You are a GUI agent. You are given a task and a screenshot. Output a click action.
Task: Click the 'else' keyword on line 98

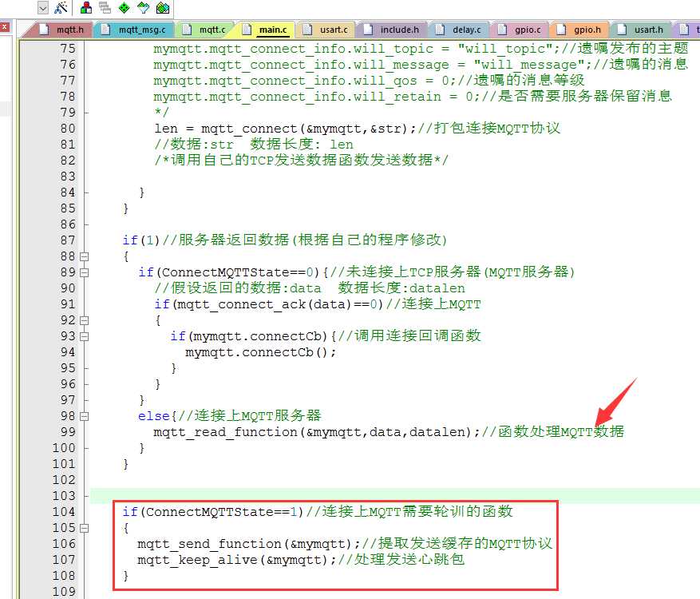153,416
